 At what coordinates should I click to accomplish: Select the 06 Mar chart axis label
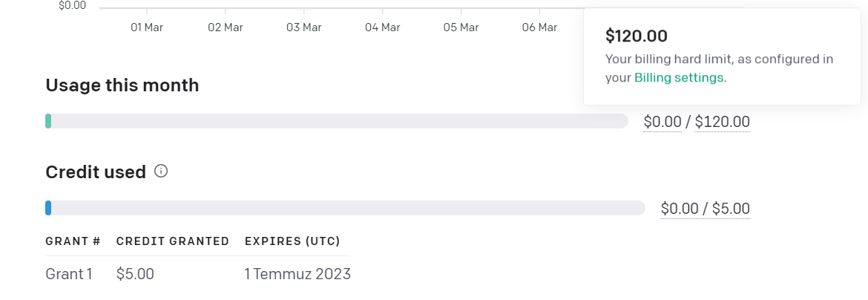540,27
